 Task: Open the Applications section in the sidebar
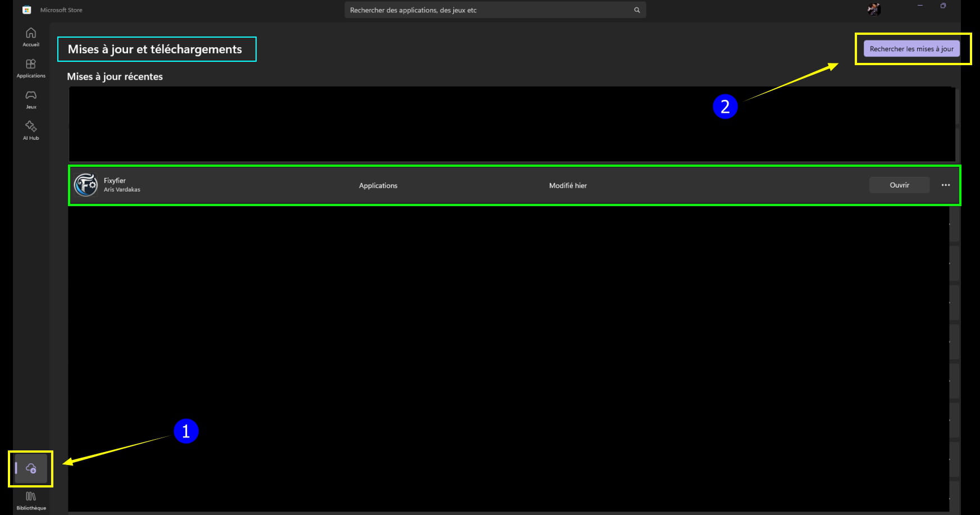click(31, 68)
